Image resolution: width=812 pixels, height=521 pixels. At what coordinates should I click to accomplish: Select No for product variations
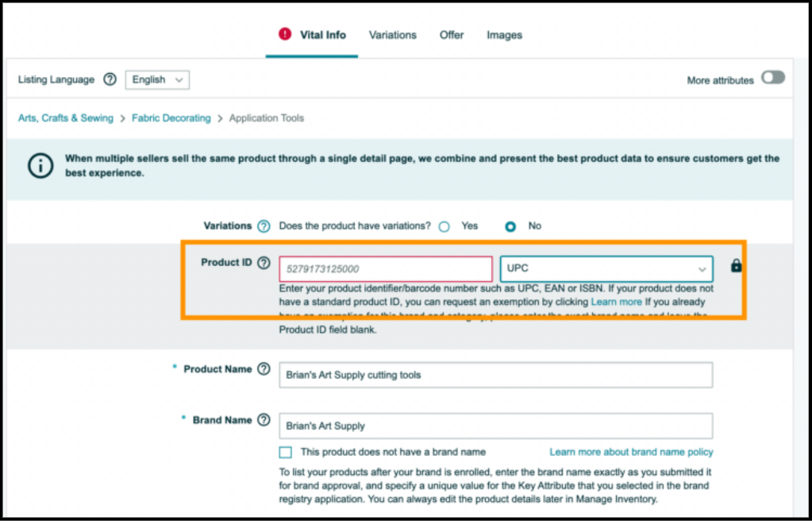tap(510, 226)
